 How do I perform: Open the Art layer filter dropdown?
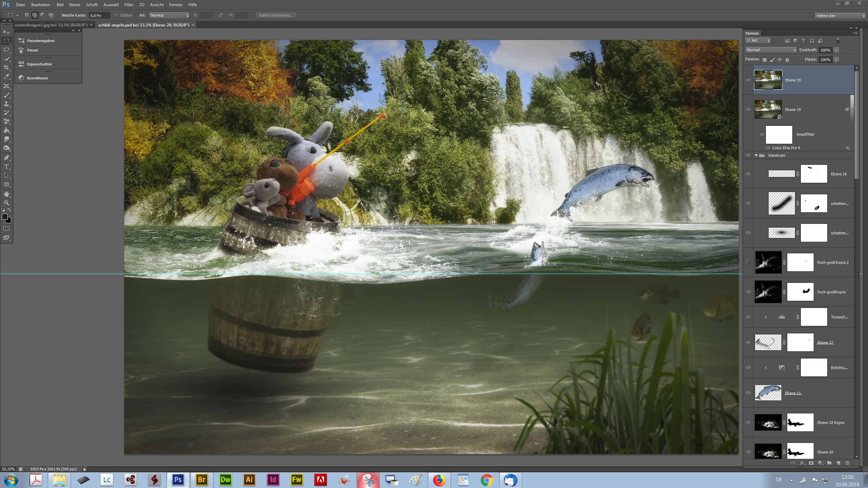[x=758, y=41]
